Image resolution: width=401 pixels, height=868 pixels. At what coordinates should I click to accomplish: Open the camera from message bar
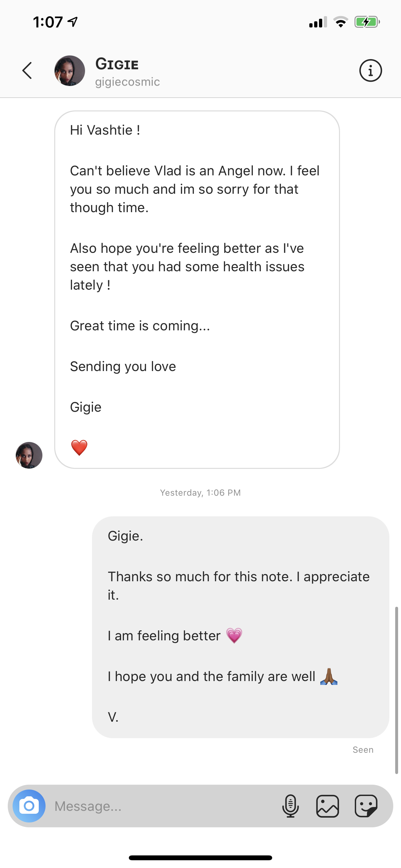point(29,806)
